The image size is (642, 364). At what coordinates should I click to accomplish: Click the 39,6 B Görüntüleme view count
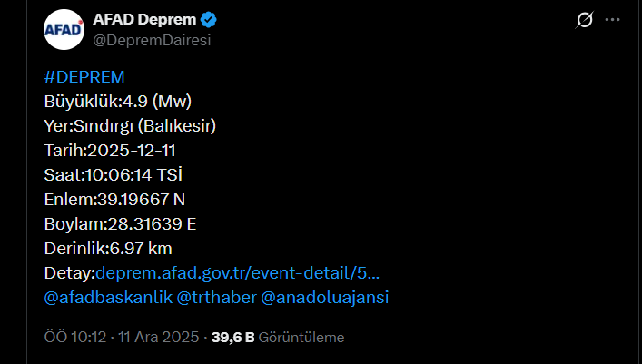(278, 338)
